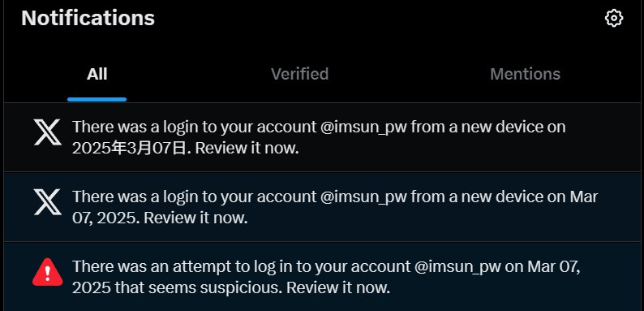Open notification settings gear icon
Image resolution: width=644 pixels, height=311 pixels.
[x=614, y=19]
